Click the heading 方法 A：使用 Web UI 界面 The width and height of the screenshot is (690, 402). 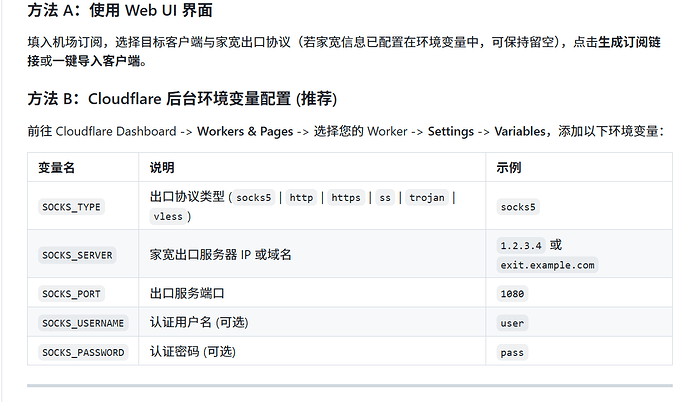(120, 10)
